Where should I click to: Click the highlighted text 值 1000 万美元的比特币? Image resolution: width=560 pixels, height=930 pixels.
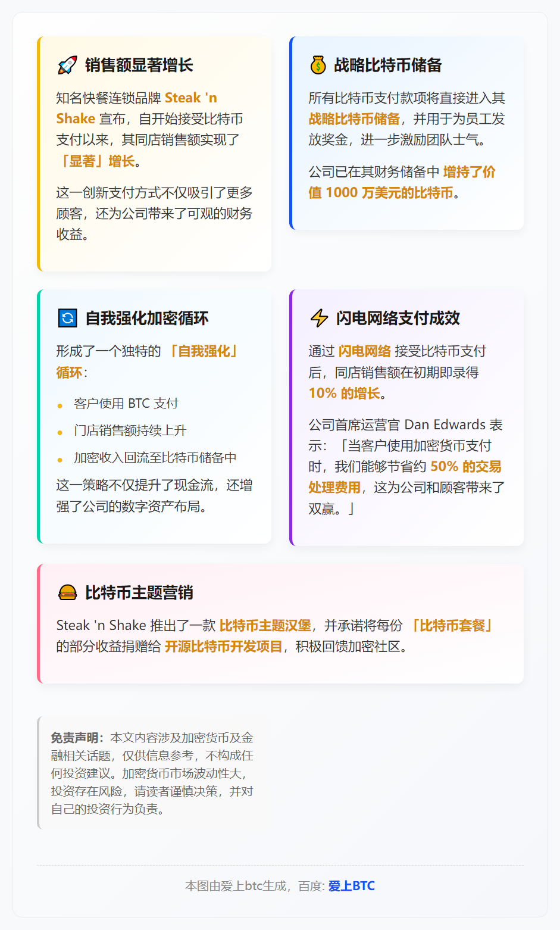pos(381,193)
